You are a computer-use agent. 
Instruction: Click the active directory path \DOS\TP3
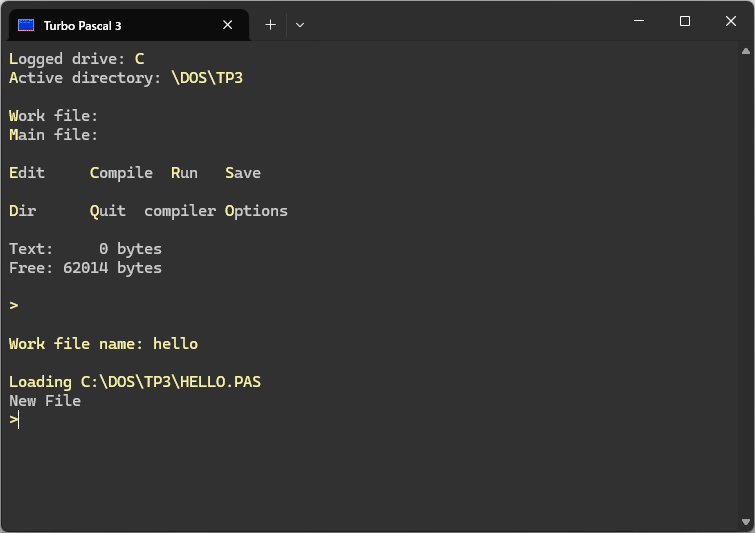pos(207,78)
